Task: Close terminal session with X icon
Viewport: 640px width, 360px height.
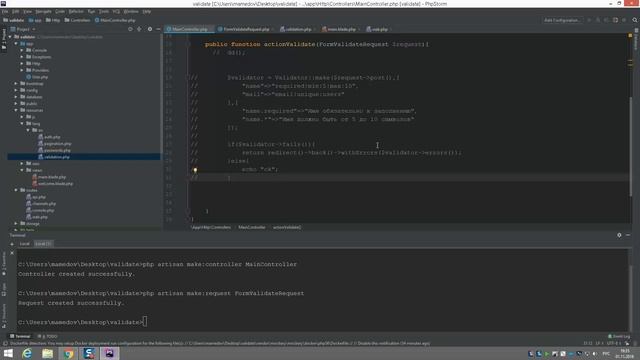Action: pos(12,253)
